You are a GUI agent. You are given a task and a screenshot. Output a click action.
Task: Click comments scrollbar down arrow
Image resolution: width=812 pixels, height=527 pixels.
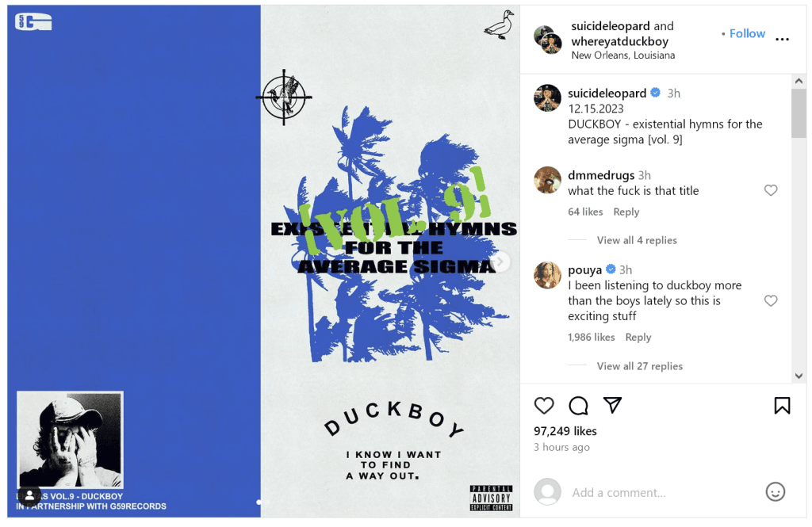click(799, 376)
